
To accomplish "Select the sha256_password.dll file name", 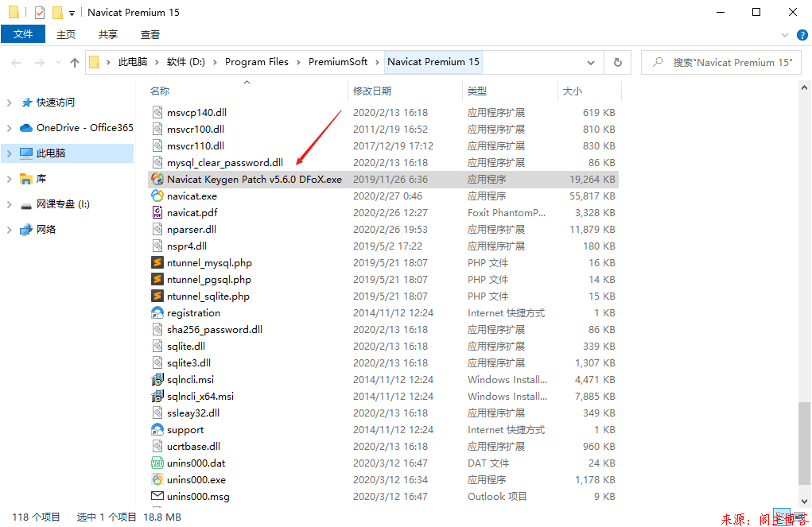I will [x=215, y=329].
